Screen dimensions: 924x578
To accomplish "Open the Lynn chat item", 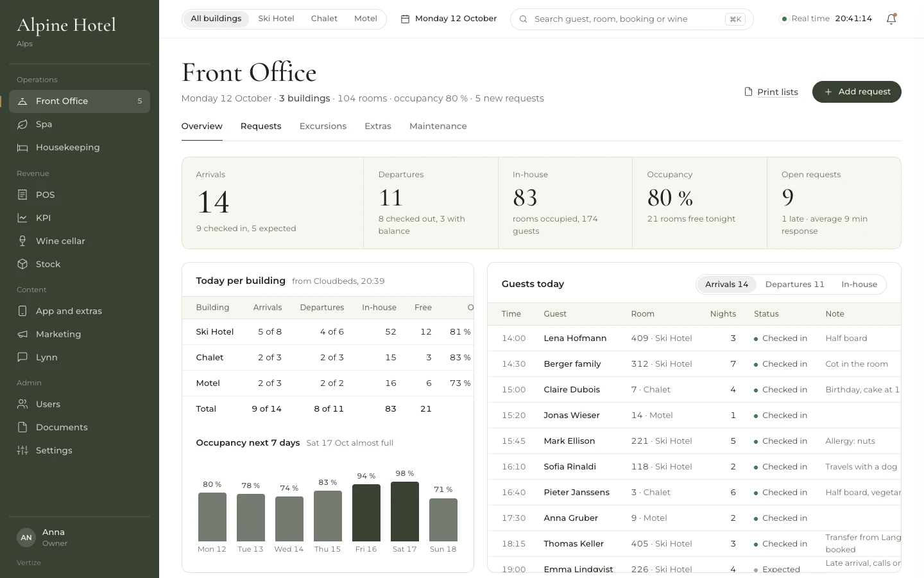I will pos(80,358).
